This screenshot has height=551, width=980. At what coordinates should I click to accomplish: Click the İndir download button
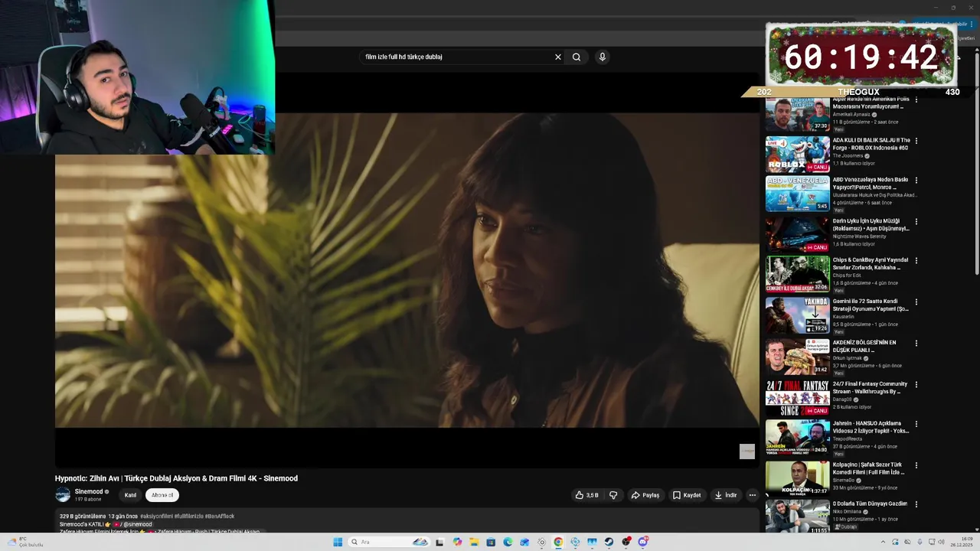(x=726, y=495)
